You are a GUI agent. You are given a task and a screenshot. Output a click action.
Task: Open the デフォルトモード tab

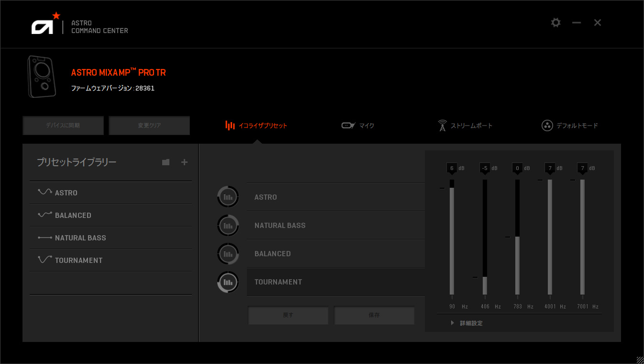pyautogui.click(x=570, y=125)
